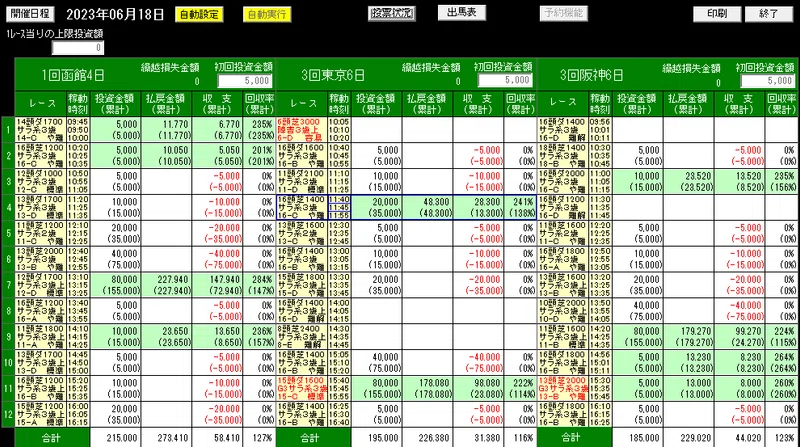Click the 上限投資額 per-race limit input field
Viewport: 800px width, 447px height.
pos(78,48)
